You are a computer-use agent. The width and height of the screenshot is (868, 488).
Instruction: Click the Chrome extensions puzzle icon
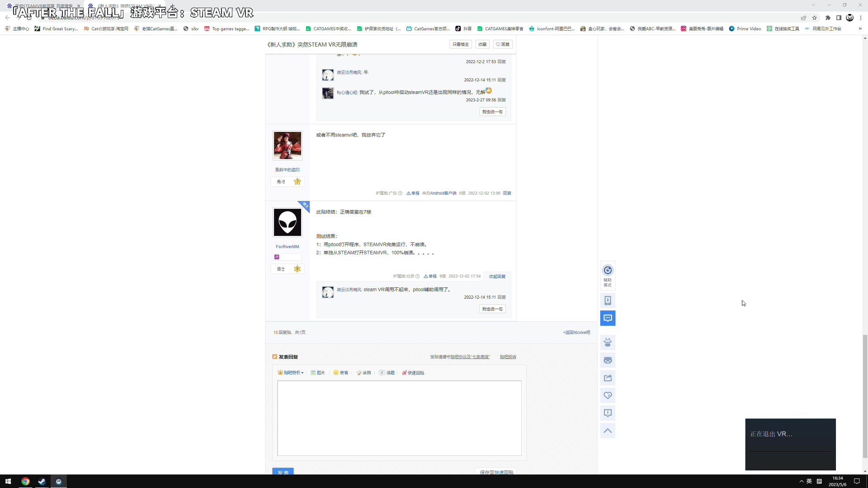pyautogui.click(x=828, y=18)
